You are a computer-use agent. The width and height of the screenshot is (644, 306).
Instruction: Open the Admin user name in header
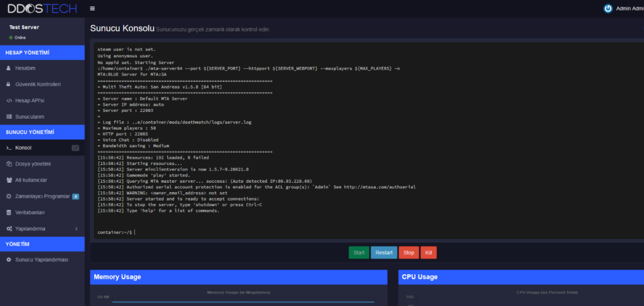click(x=630, y=9)
